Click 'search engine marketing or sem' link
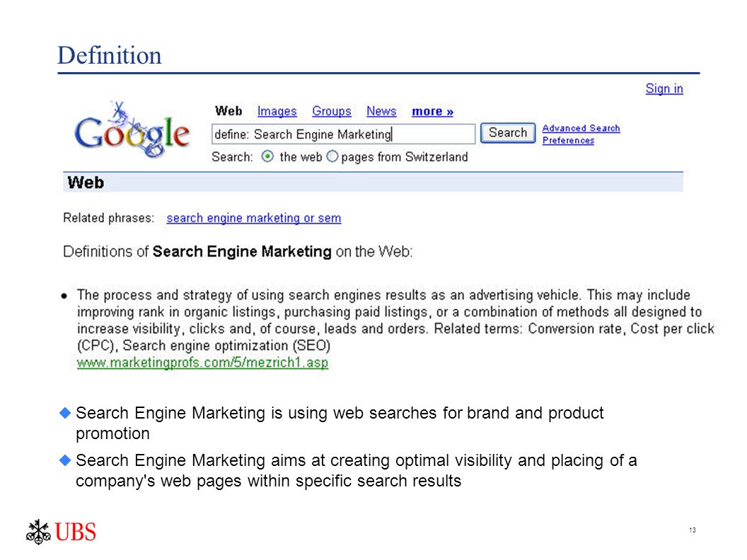The height and width of the screenshot is (560, 747). [254, 218]
